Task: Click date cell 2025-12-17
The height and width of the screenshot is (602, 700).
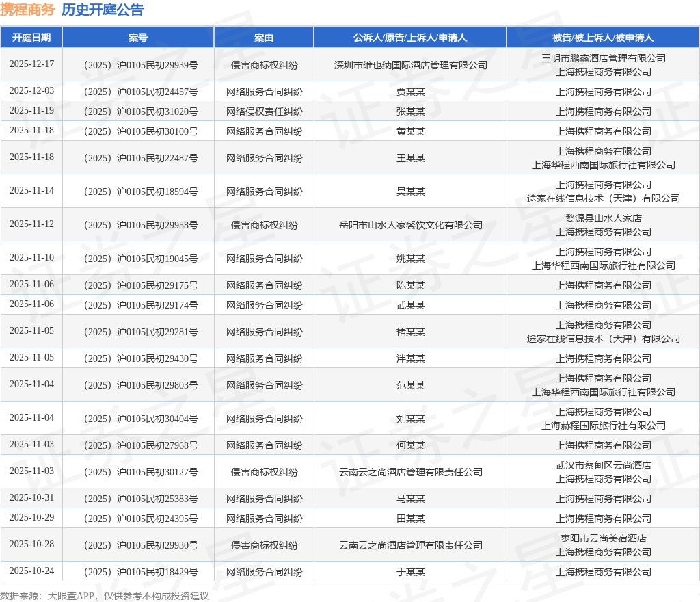Action: point(31,64)
